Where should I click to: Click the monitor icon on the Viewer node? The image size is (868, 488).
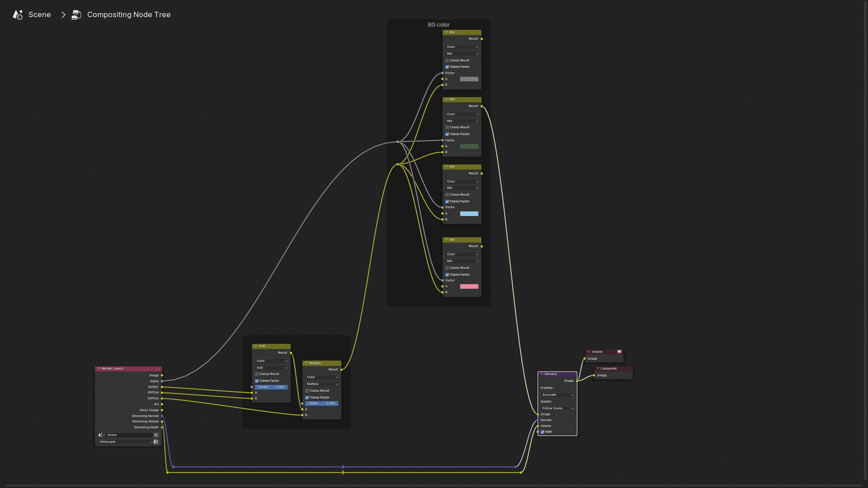pos(619,352)
